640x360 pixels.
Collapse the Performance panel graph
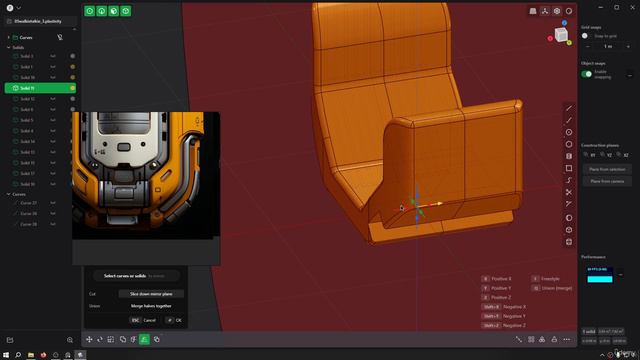(620, 275)
